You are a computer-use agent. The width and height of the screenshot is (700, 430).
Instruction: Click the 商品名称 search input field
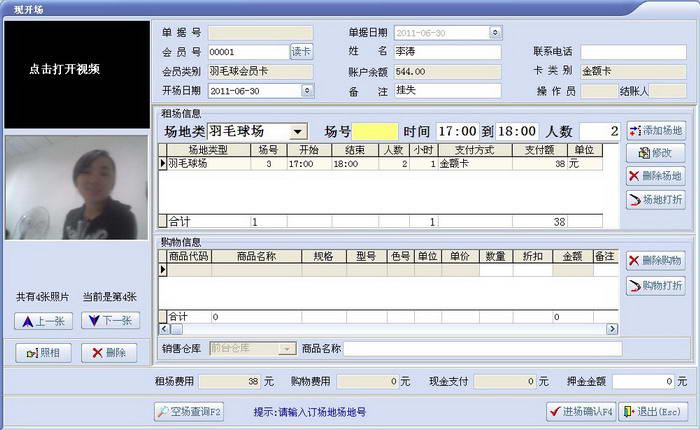(482, 349)
